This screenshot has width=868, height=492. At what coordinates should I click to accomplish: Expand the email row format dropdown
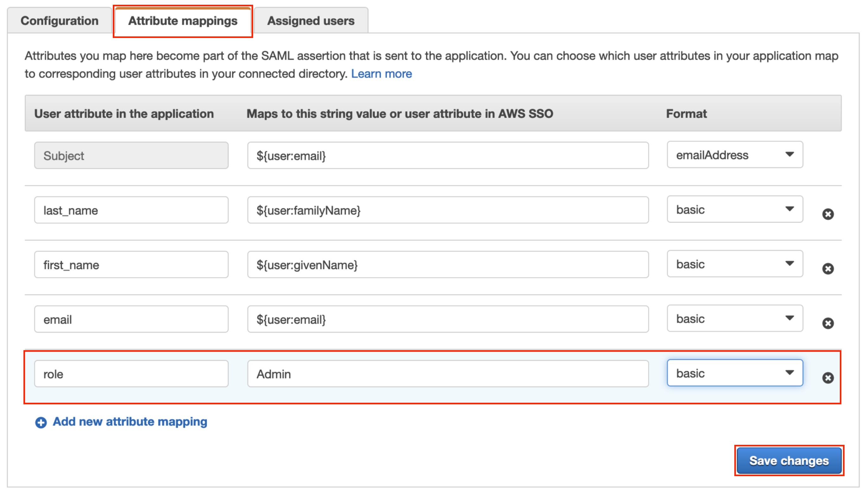click(x=735, y=319)
